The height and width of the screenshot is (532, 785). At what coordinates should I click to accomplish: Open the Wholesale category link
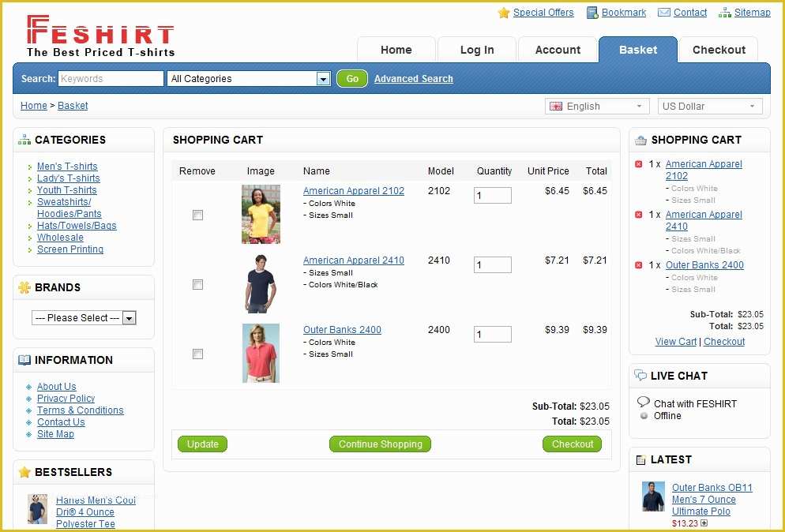click(60, 238)
